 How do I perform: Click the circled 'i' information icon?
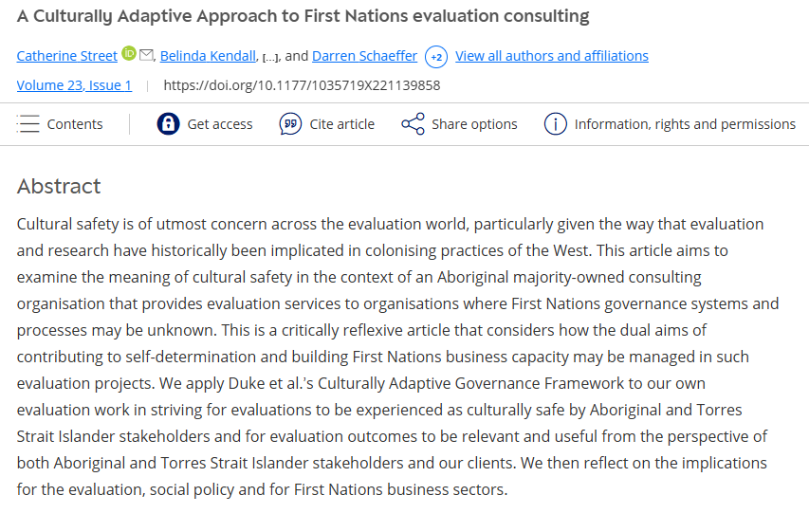(555, 124)
